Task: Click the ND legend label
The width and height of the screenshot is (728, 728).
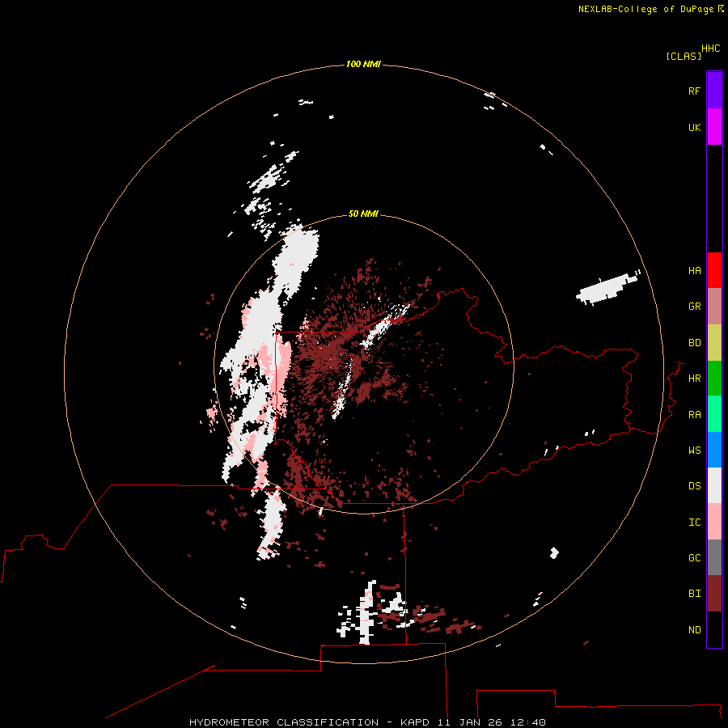Action: [695, 630]
